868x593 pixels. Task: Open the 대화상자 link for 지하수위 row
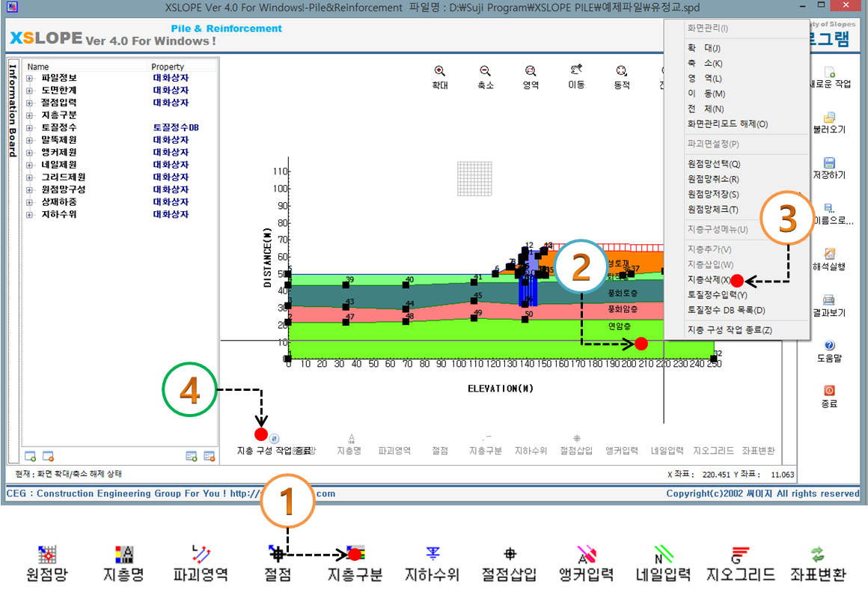tap(171, 214)
